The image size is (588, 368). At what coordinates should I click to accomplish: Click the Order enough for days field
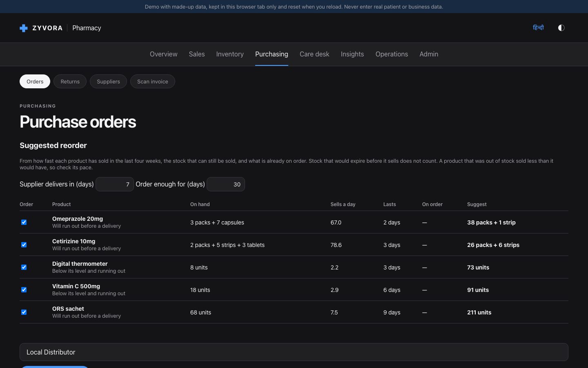(226, 184)
